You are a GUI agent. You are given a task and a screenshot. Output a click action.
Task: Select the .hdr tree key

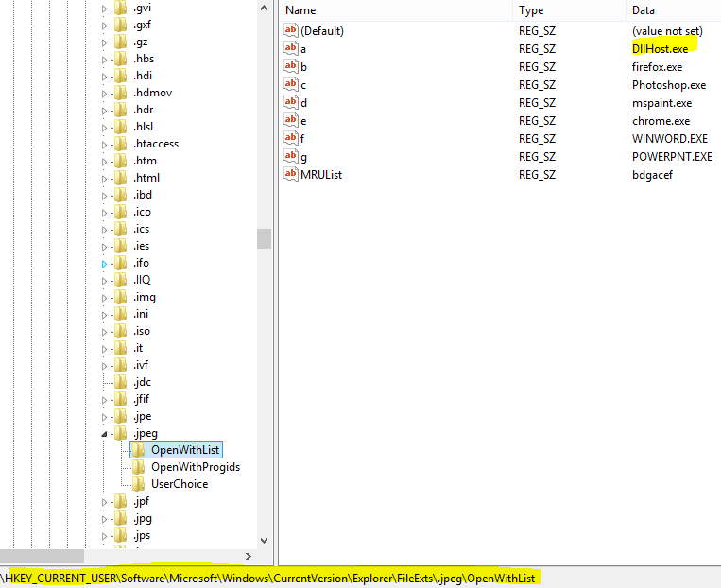click(143, 110)
